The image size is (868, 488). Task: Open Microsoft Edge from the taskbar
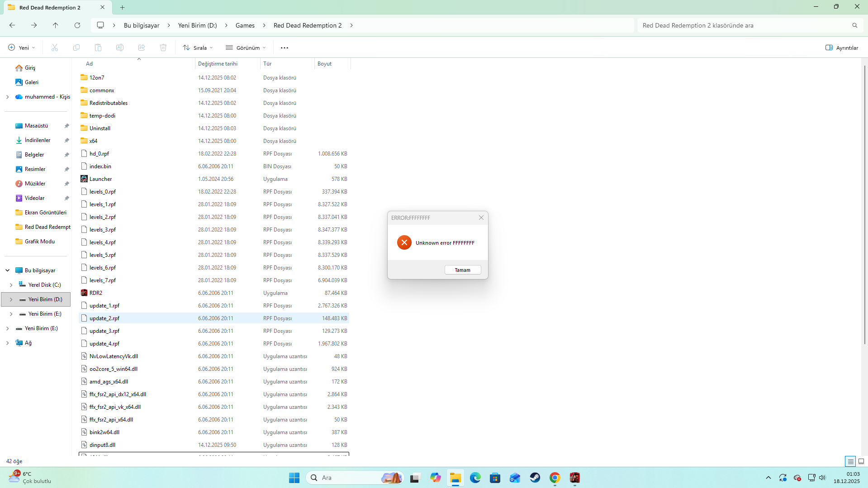click(475, 478)
